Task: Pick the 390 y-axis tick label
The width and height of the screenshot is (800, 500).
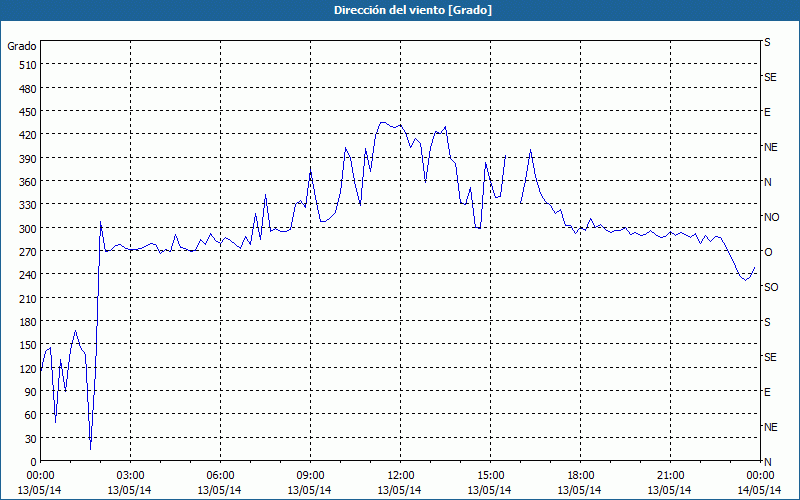Action: click(28, 159)
